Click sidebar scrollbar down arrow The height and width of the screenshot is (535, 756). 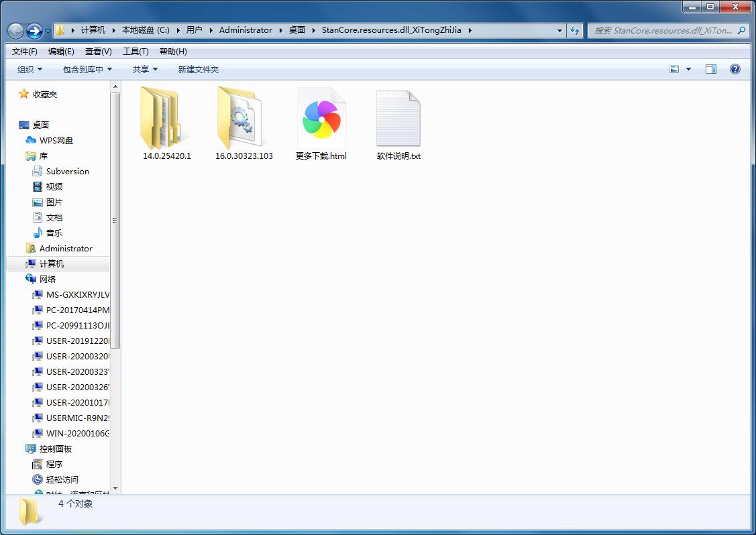pos(115,489)
